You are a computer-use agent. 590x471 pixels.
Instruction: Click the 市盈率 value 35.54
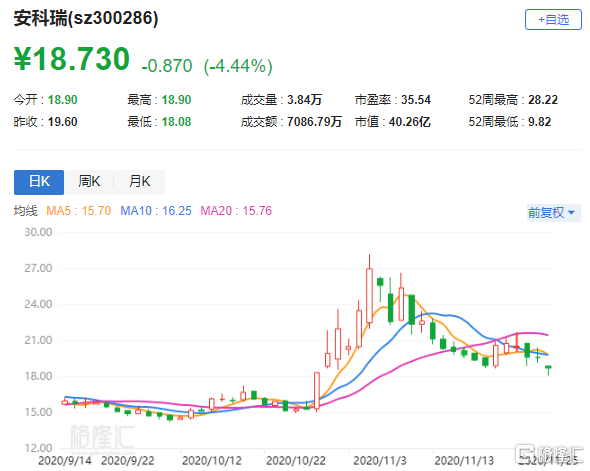point(415,100)
